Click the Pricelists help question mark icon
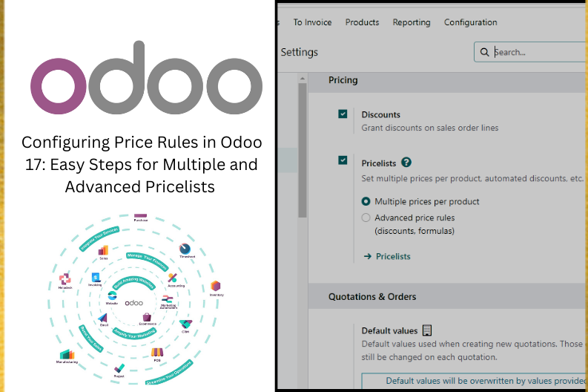The image size is (588, 392). click(x=406, y=163)
